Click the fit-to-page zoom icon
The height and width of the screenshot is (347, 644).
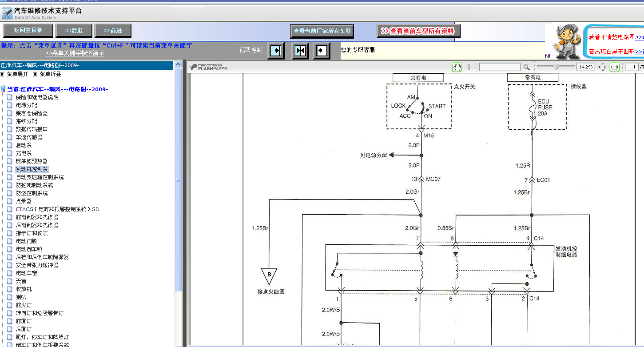point(603,67)
